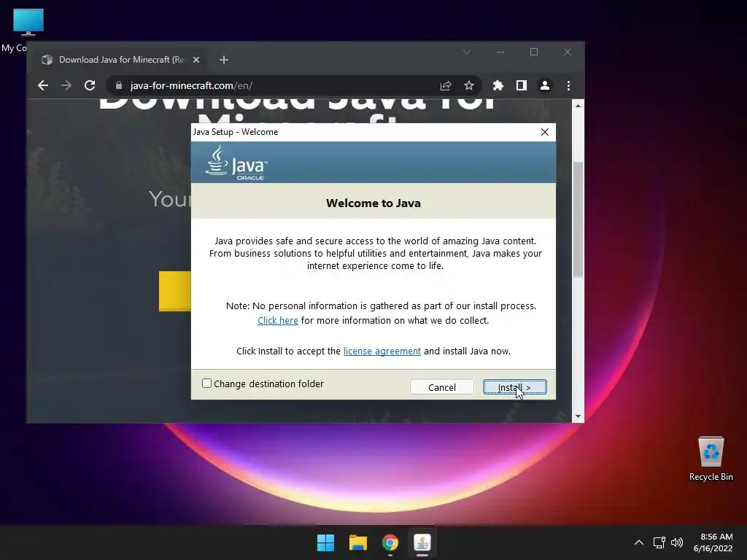Image resolution: width=747 pixels, height=560 pixels.
Task: Check the Change destination folder checkbox
Action: pyautogui.click(x=206, y=384)
